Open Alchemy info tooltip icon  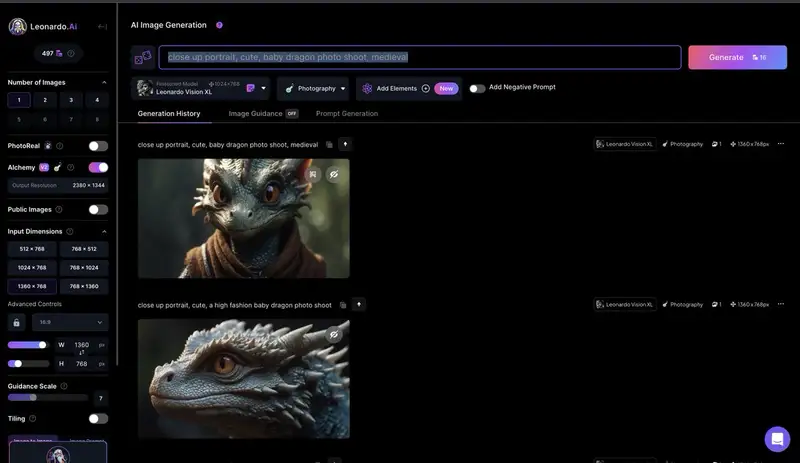point(71,167)
